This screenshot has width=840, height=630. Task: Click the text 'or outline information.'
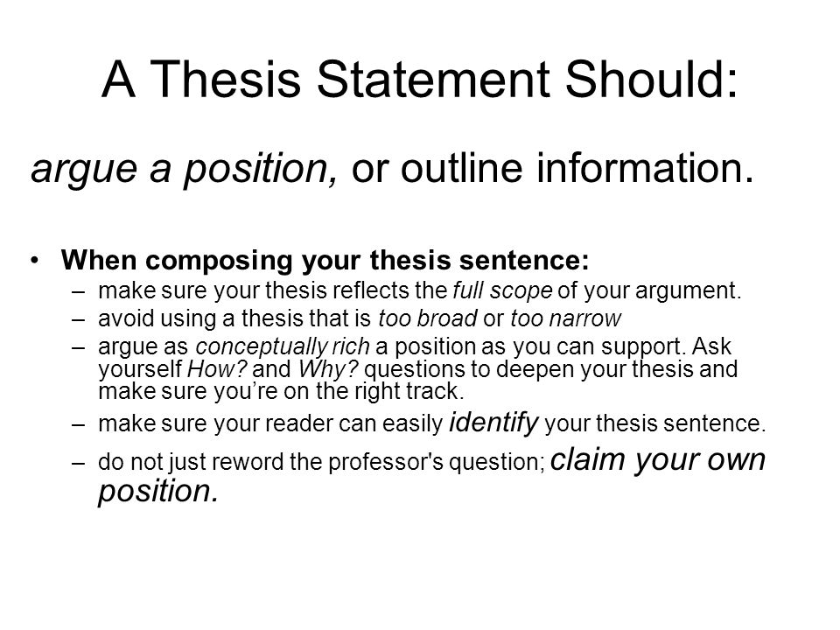coord(552,168)
